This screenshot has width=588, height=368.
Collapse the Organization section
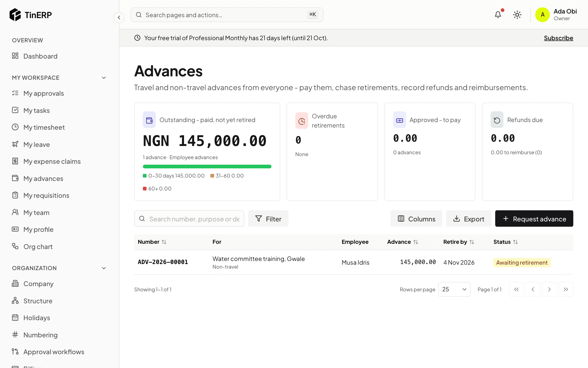coord(104,268)
